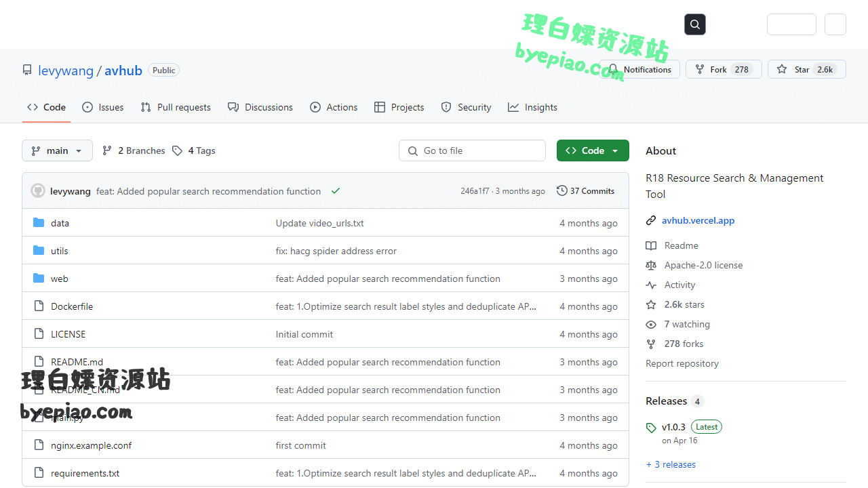The width and height of the screenshot is (868, 488).
Task: Fork the repository using Fork button
Action: [724, 69]
